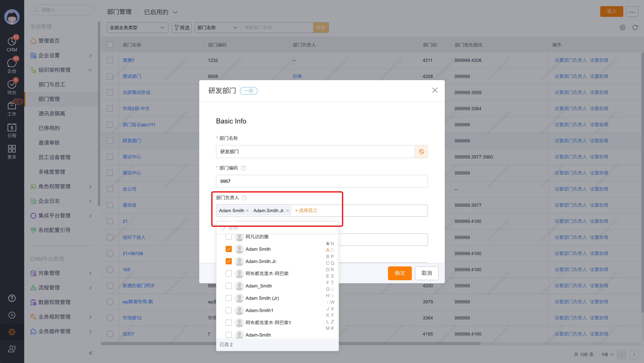Click the 筛选 filter button

(182, 27)
